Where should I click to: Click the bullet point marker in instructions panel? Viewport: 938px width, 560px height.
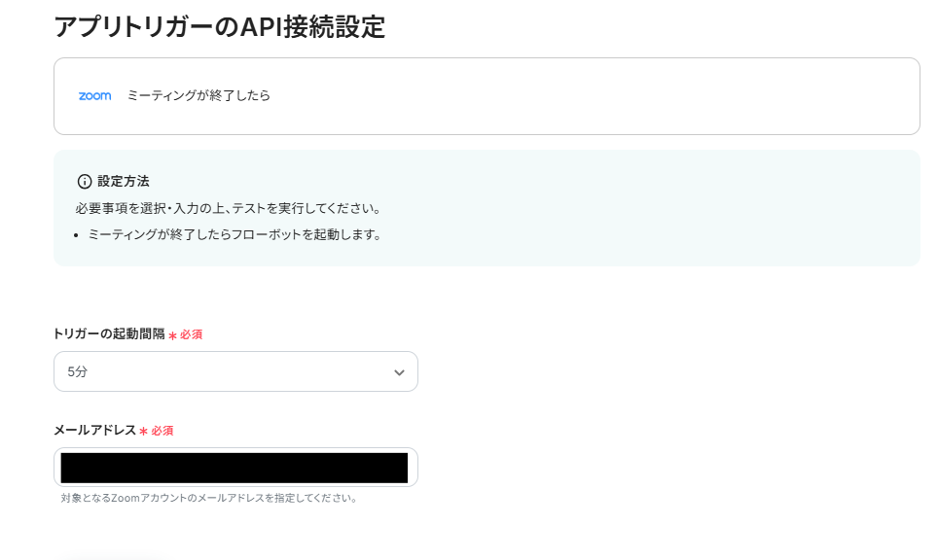click(x=77, y=235)
